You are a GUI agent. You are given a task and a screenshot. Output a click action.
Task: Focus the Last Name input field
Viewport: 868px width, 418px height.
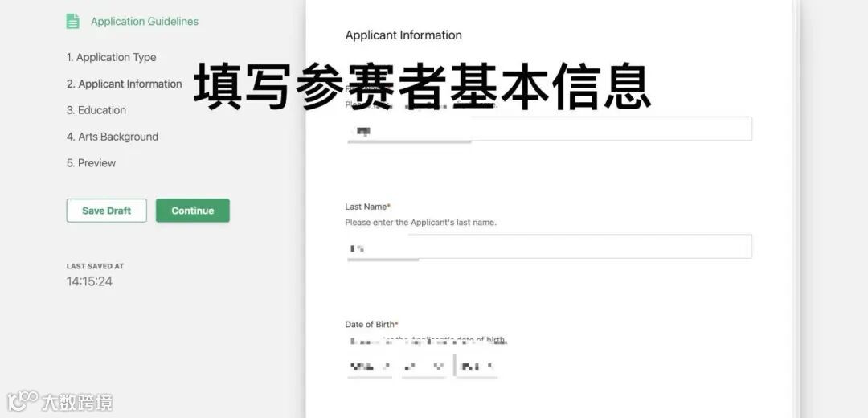point(549,246)
